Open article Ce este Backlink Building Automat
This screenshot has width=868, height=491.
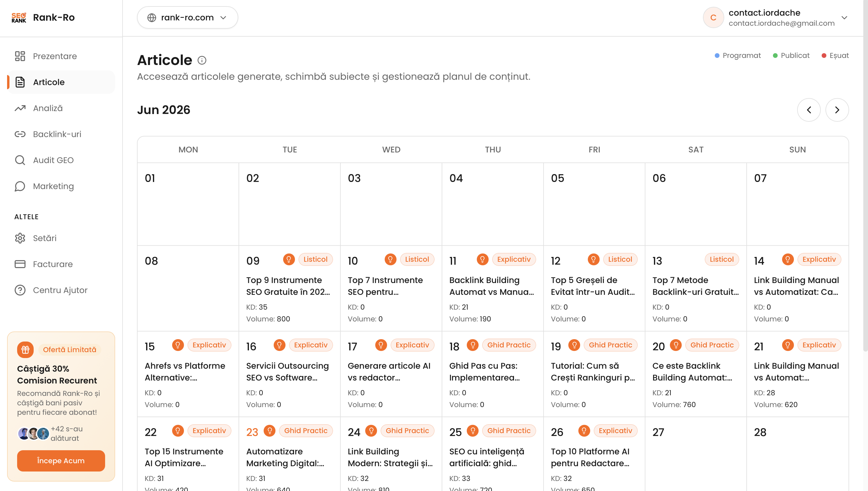692,372
